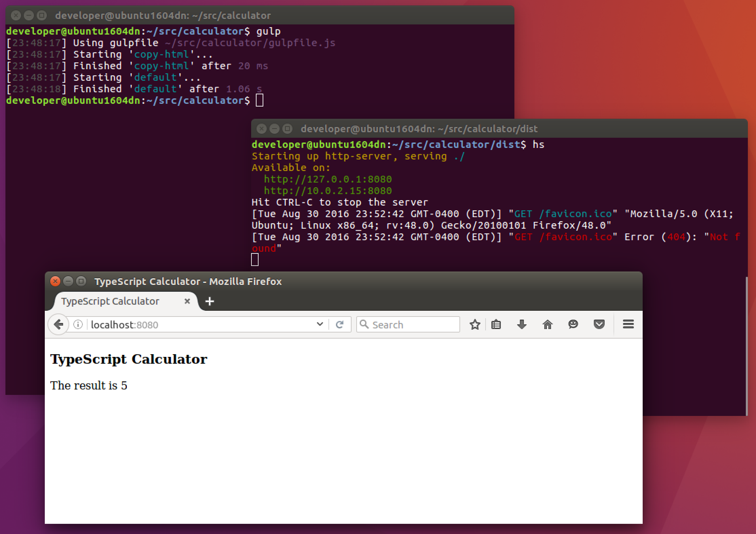This screenshot has height=534, width=756.
Task: Show your bookmarks list icon
Action: click(496, 325)
